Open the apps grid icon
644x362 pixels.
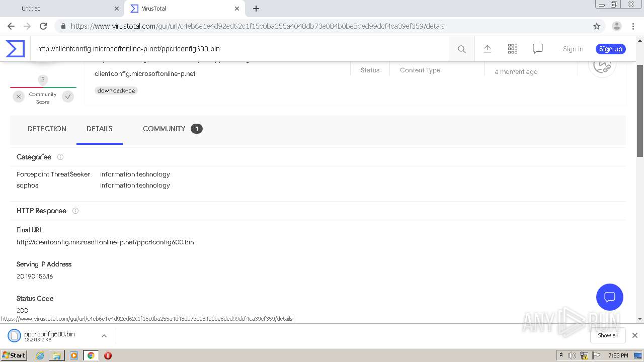click(513, 49)
